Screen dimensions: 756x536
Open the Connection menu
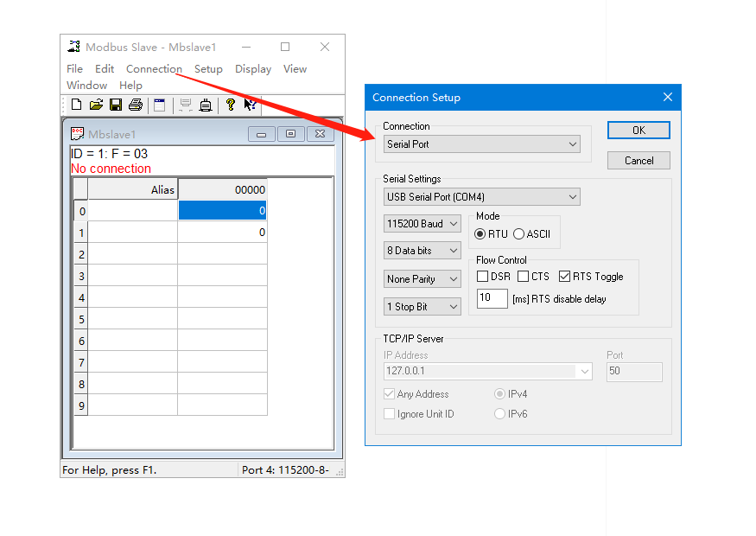154,69
